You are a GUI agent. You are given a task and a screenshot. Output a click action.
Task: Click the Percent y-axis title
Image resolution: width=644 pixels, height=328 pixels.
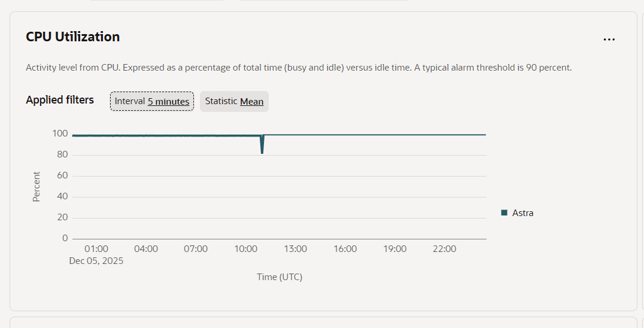tap(37, 186)
